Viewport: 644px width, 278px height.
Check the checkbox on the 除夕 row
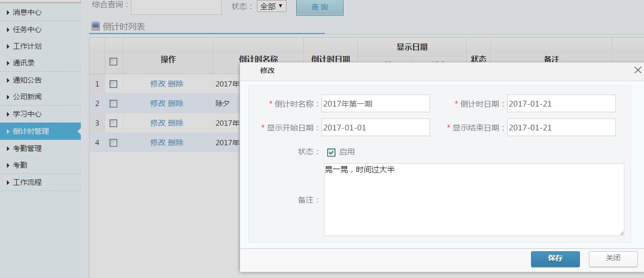point(112,103)
